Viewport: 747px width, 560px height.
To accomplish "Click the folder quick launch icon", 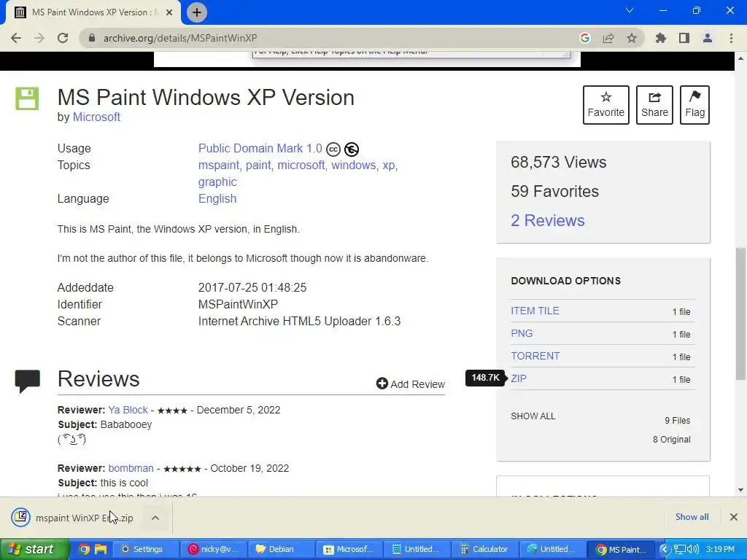I will (x=101, y=550).
